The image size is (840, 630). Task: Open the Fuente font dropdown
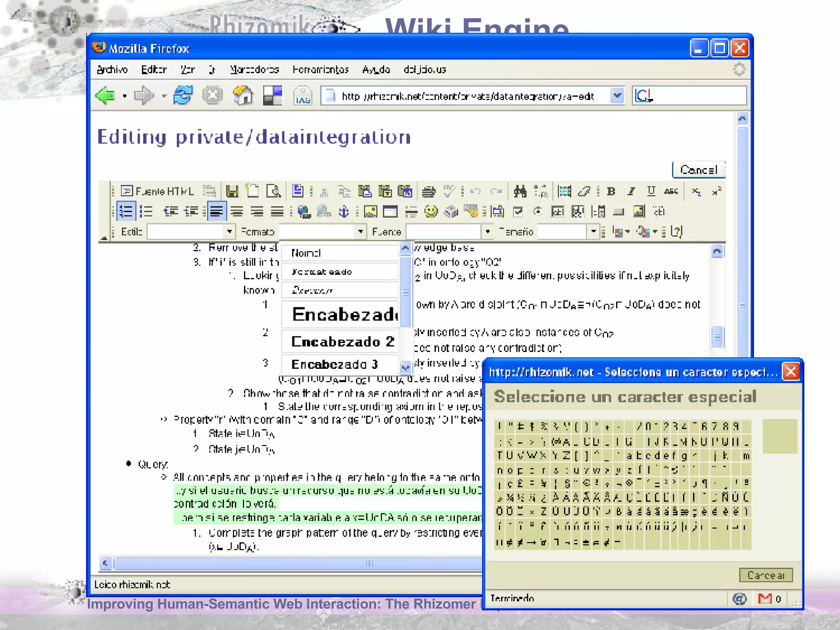point(487,232)
